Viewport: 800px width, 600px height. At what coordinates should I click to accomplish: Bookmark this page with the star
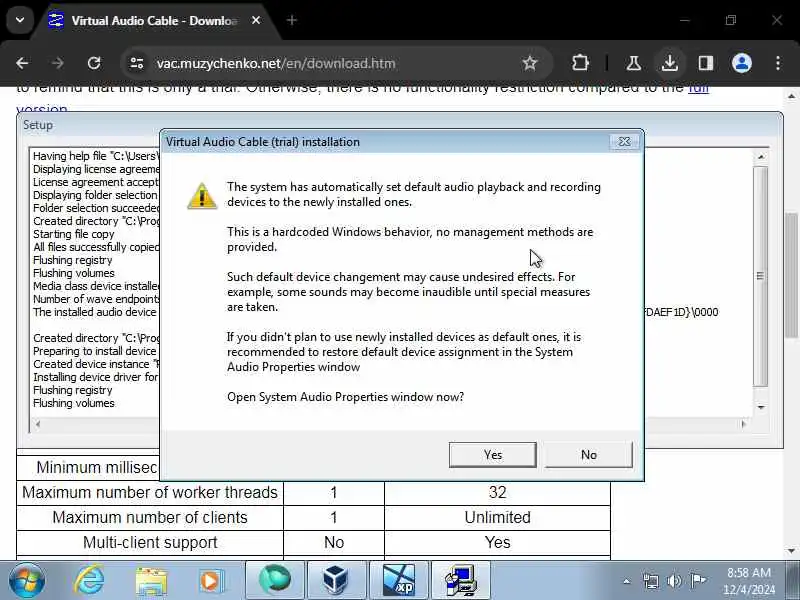[x=530, y=63]
